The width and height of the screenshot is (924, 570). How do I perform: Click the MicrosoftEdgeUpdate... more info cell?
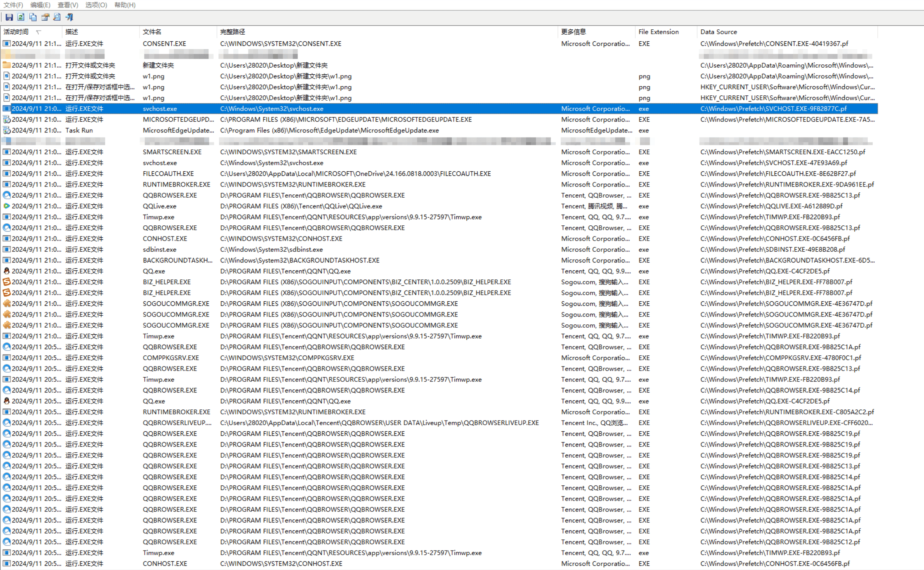tap(597, 130)
